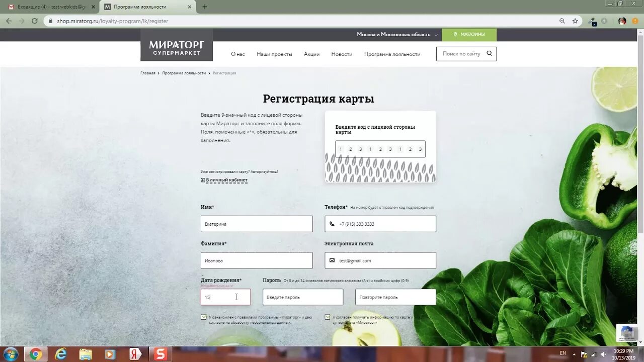Open the Windows Start menu

point(10,354)
